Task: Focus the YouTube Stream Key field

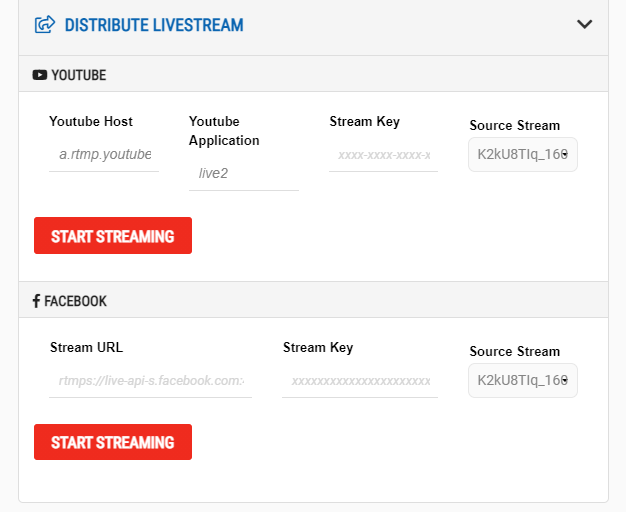Action: [x=383, y=155]
